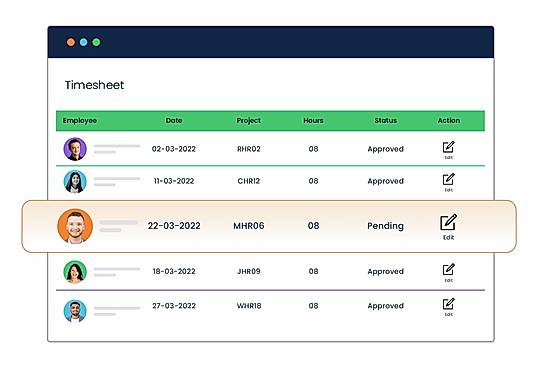Click Approved status in WHR18 row
538x368 pixels.
point(386,306)
